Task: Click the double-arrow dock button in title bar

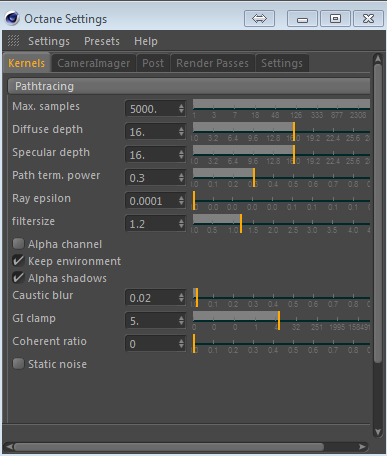Action: (259, 19)
